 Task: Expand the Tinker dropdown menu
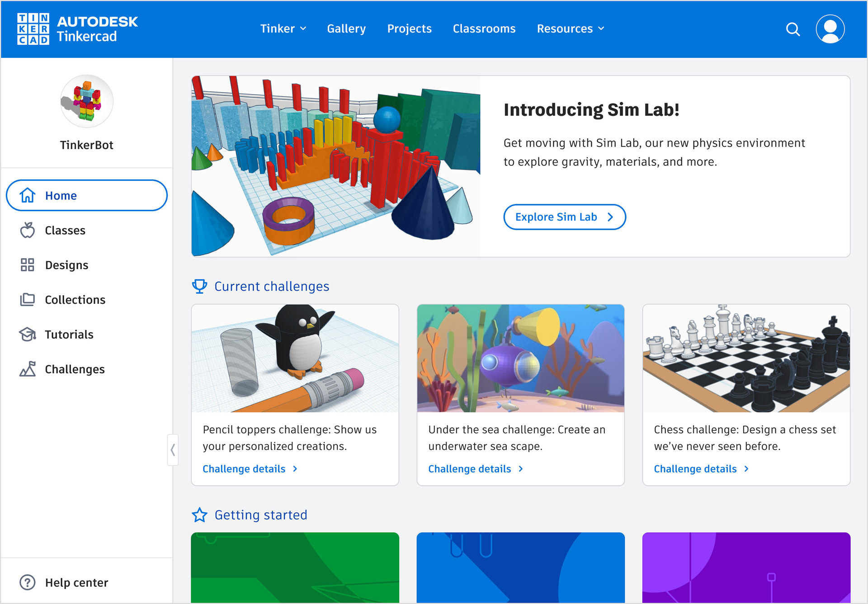283,28
